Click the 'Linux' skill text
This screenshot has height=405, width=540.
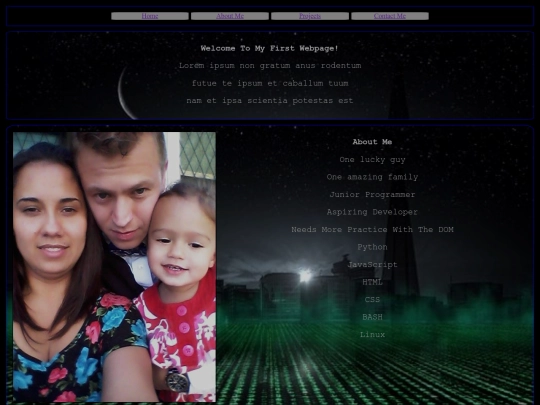372,334
